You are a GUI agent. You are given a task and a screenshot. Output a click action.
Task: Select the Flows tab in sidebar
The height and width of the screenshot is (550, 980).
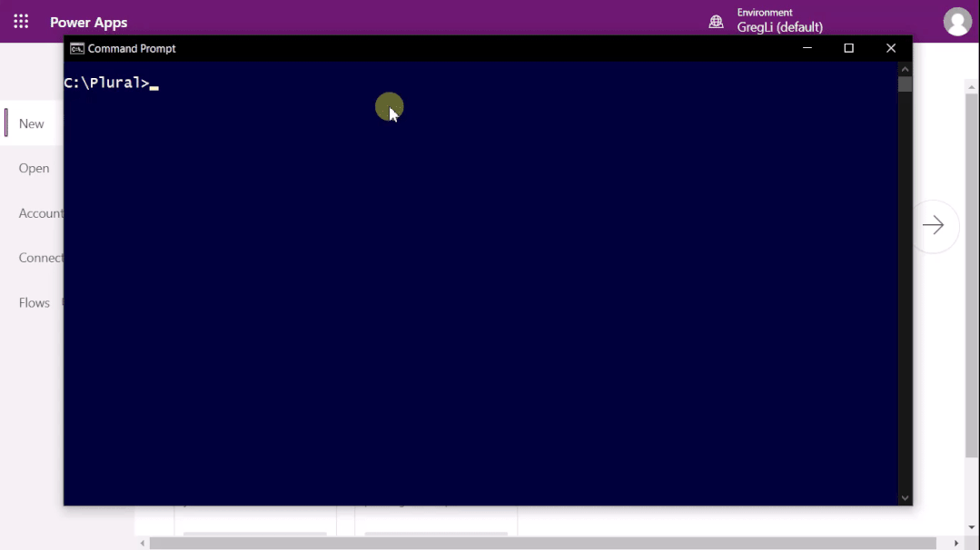coord(34,303)
